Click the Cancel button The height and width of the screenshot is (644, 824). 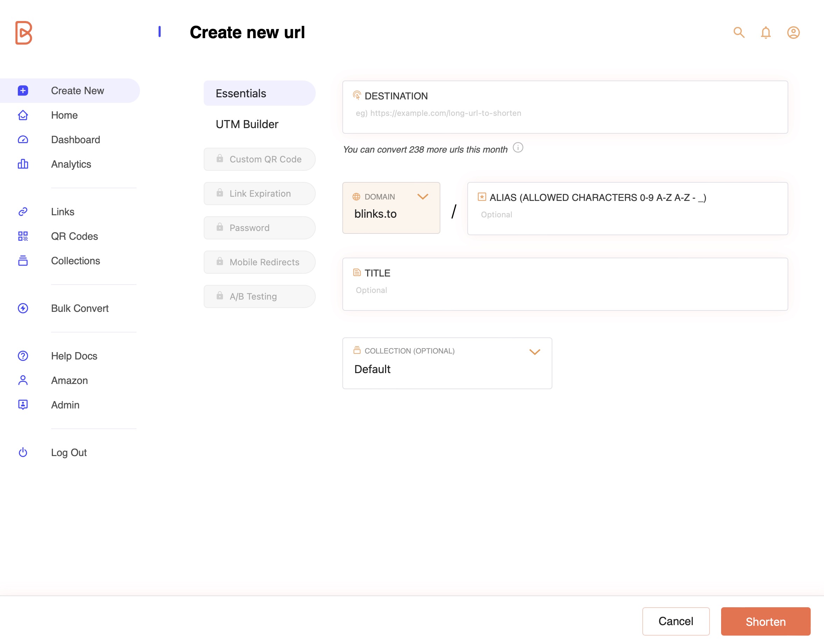(675, 621)
